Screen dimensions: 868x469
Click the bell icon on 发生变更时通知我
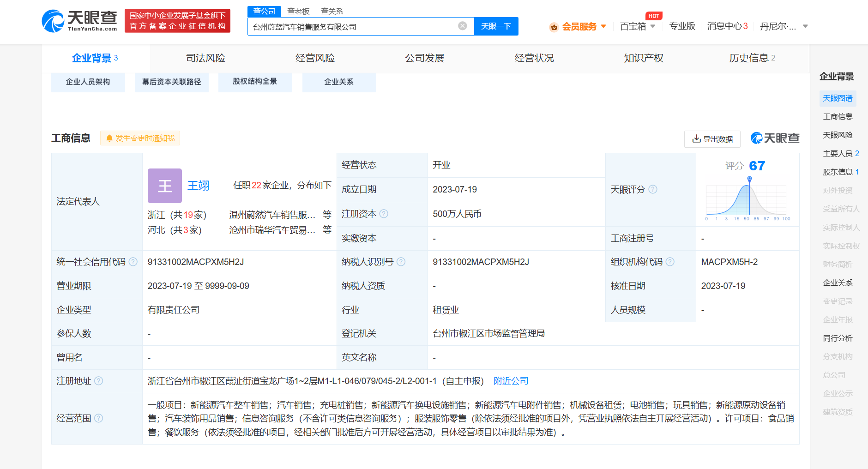click(109, 138)
